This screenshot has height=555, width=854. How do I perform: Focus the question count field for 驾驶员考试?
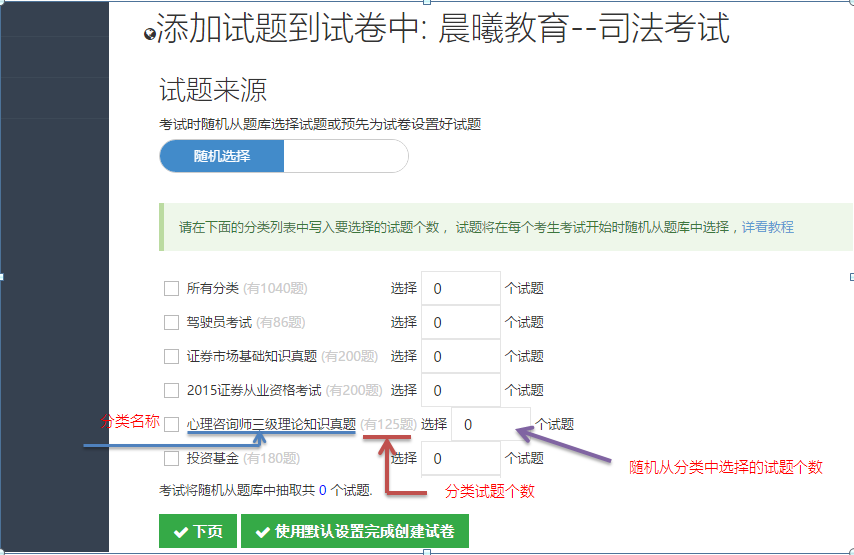(x=461, y=322)
